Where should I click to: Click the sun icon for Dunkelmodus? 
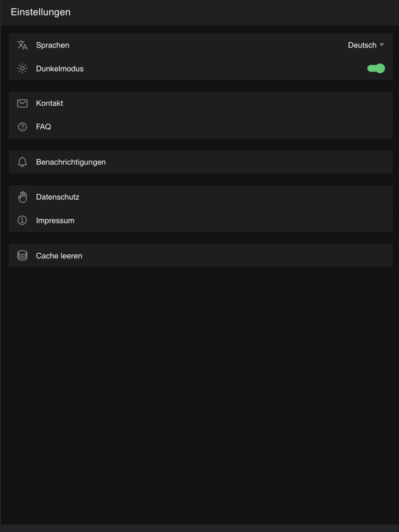pyautogui.click(x=22, y=69)
